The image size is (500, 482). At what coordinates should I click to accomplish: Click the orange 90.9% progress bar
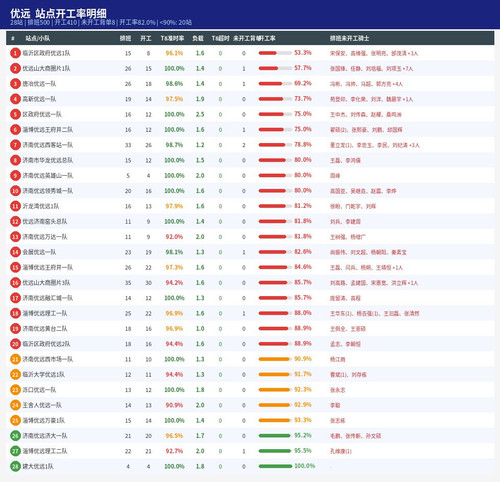tap(275, 359)
